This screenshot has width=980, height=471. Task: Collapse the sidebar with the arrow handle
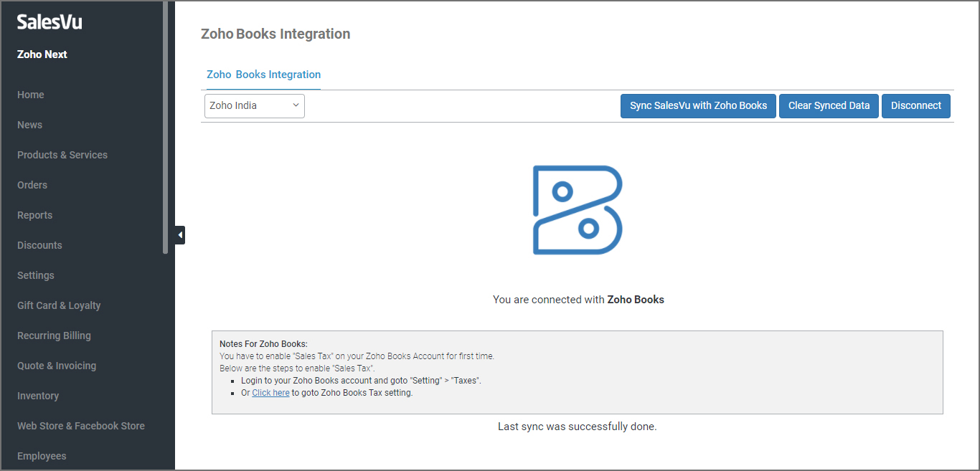coord(180,234)
